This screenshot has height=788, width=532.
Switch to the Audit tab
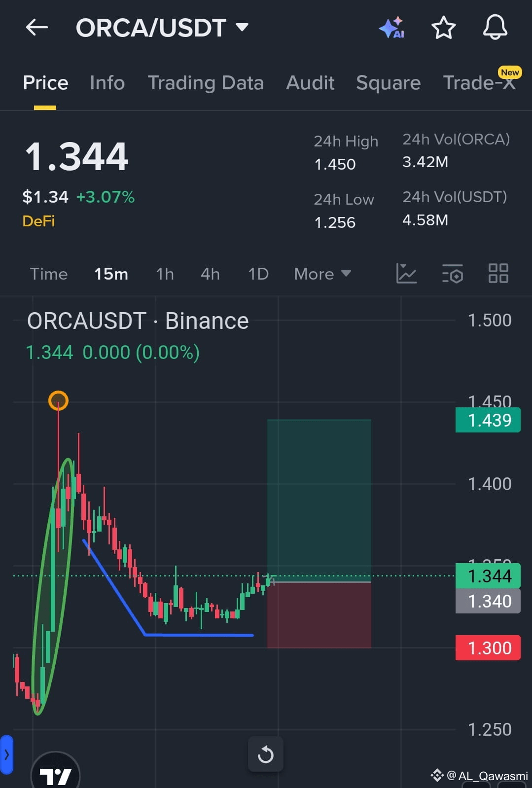[x=310, y=83]
